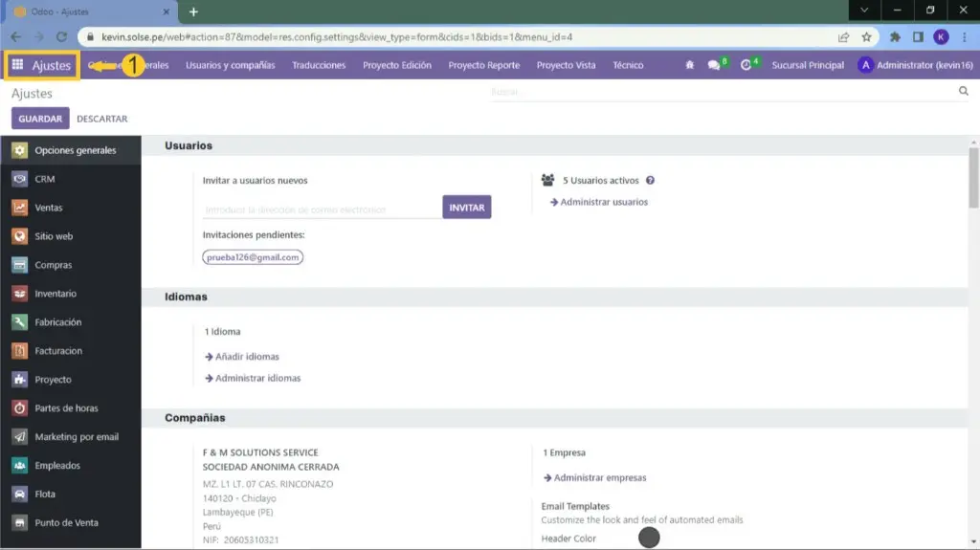980x550 pixels.
Task: Open the Sitio web settings icon
Action: [19, 236]
